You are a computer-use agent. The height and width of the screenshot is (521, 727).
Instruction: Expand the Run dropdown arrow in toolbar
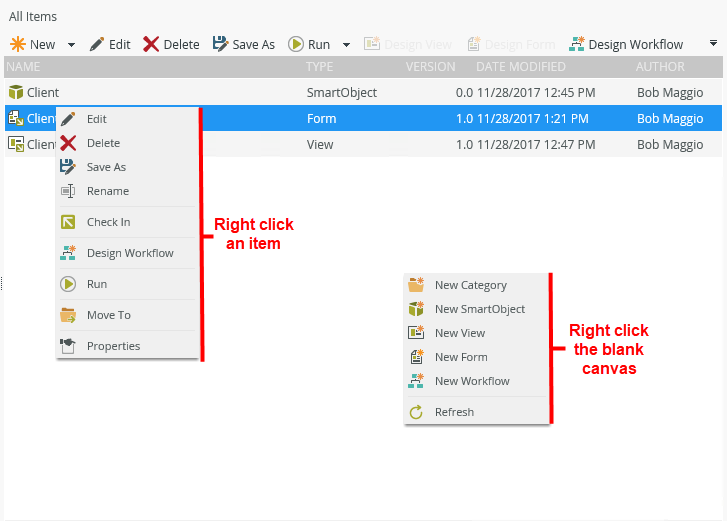[346, 45]
